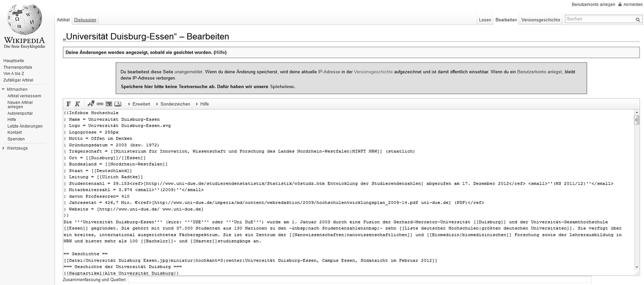The image size is (644, 285).
Task: Click Benutzerkonto anlegen at top right
Action: [593, 4]
